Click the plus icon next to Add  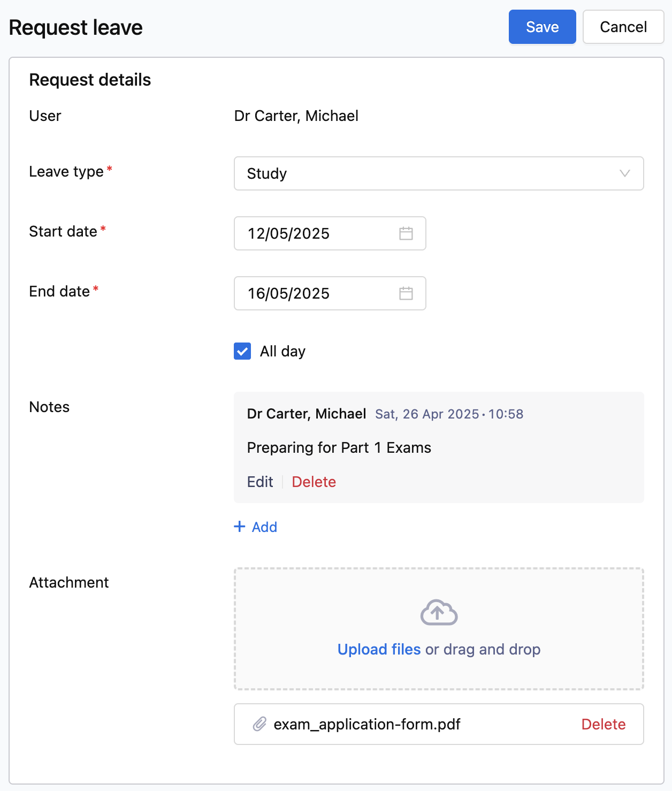[240, 527]
